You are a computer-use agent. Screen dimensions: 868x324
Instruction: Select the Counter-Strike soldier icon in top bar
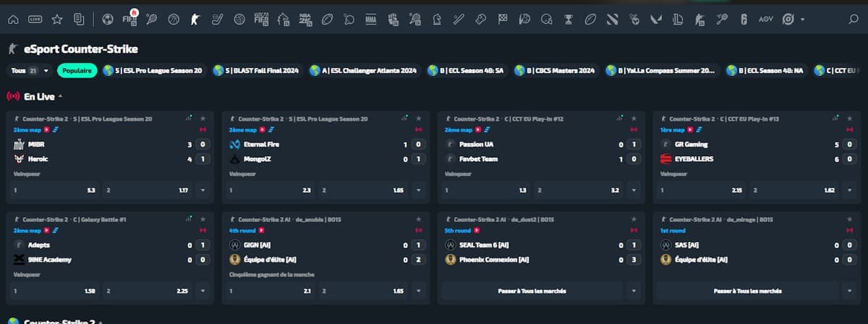pyautogui.click(x=194, y=18)
